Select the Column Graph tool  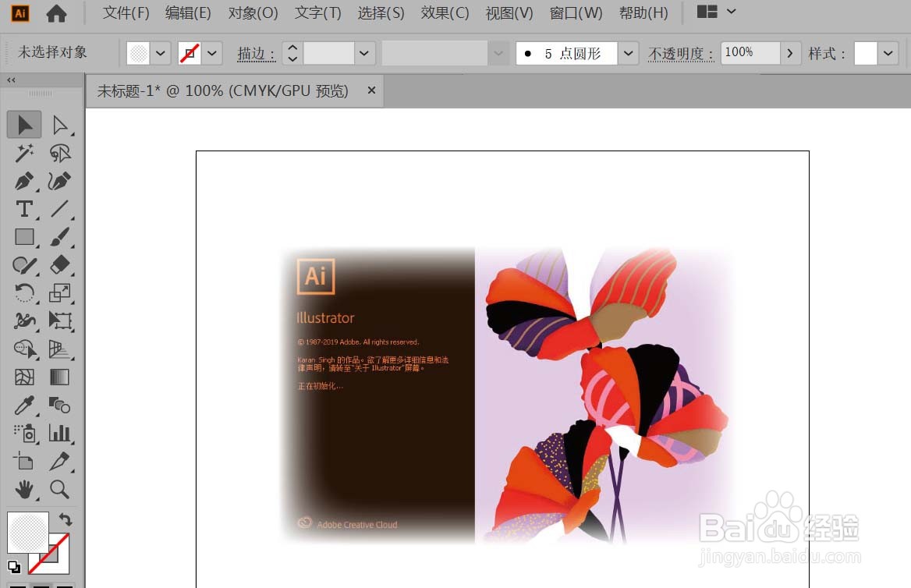pos(59,433)
